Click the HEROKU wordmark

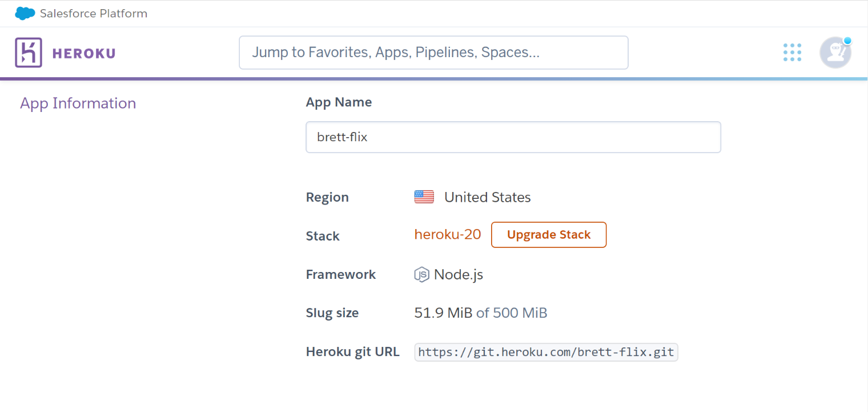[x=84, y=54]
